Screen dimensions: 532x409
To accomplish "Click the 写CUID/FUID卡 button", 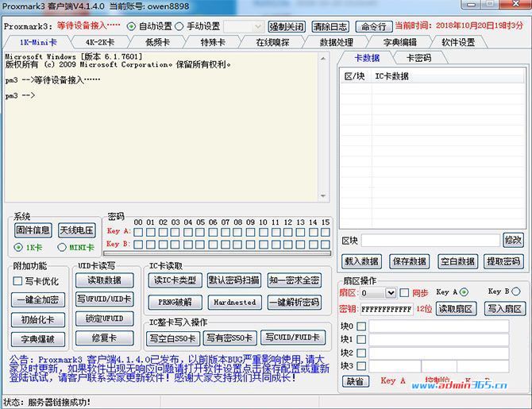I will coord(293,338).
